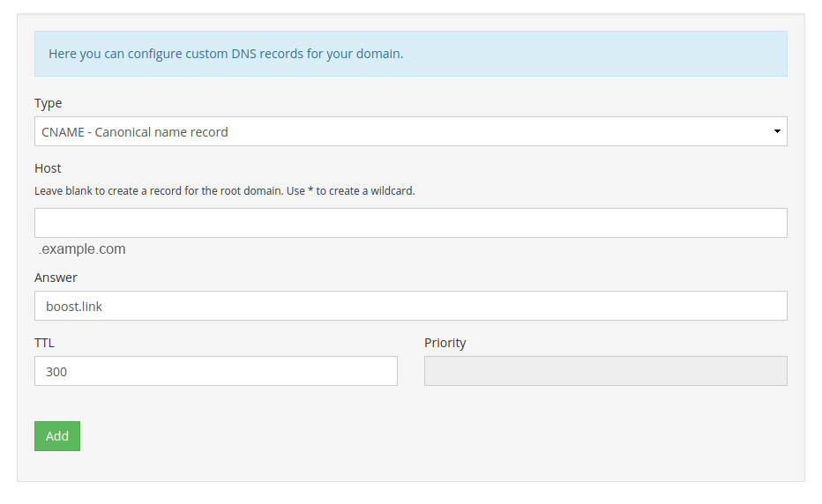Open the record Type dropdown
Viewport: 822px width, 504px height.
410,131
